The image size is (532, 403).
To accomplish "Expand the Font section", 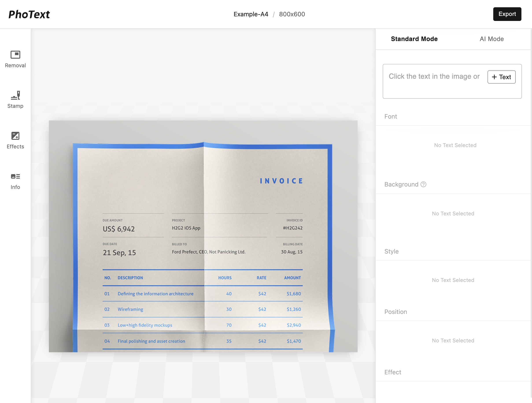I will click(391, 116).
